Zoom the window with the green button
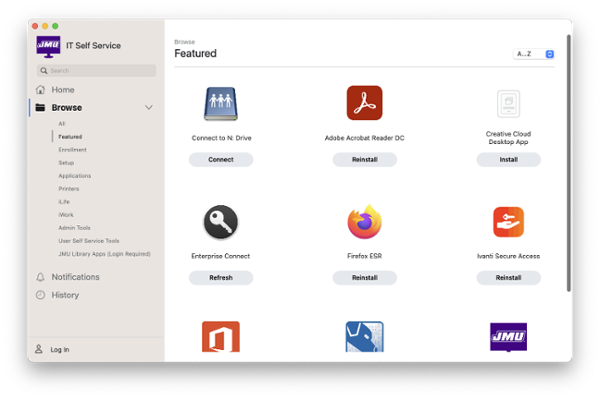 [55, 26]
